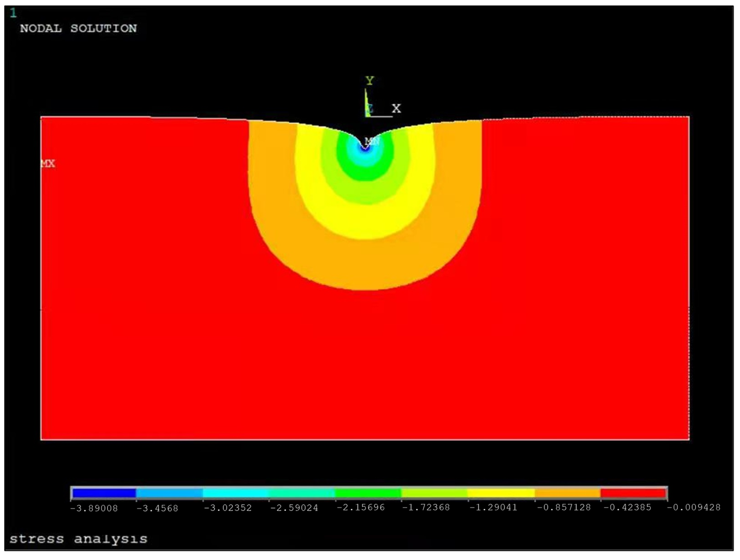Click the dark blue legend swatch
Viewport: 740px width, 560px height.
pyautogui.click(x=104, y=493)
